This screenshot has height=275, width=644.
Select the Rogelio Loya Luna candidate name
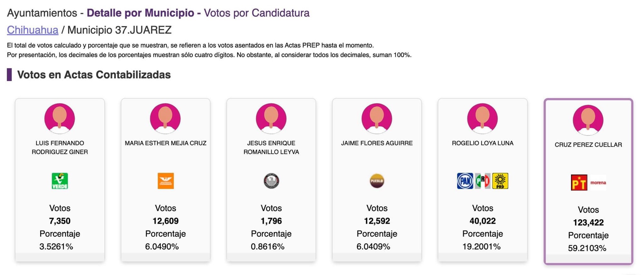(x=482, y=143)
